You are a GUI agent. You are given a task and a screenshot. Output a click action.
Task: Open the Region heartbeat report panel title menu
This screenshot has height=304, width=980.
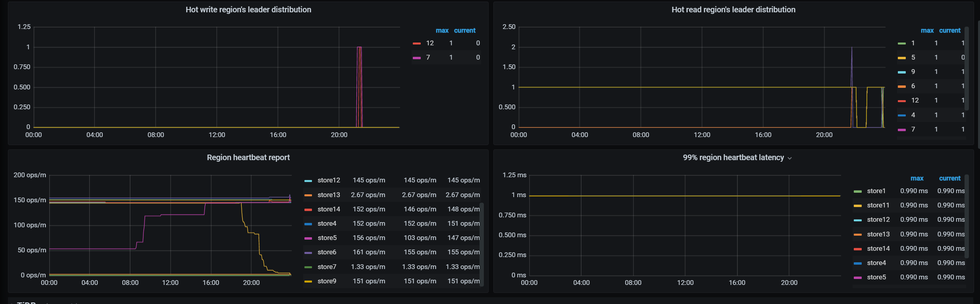point(248,157)
